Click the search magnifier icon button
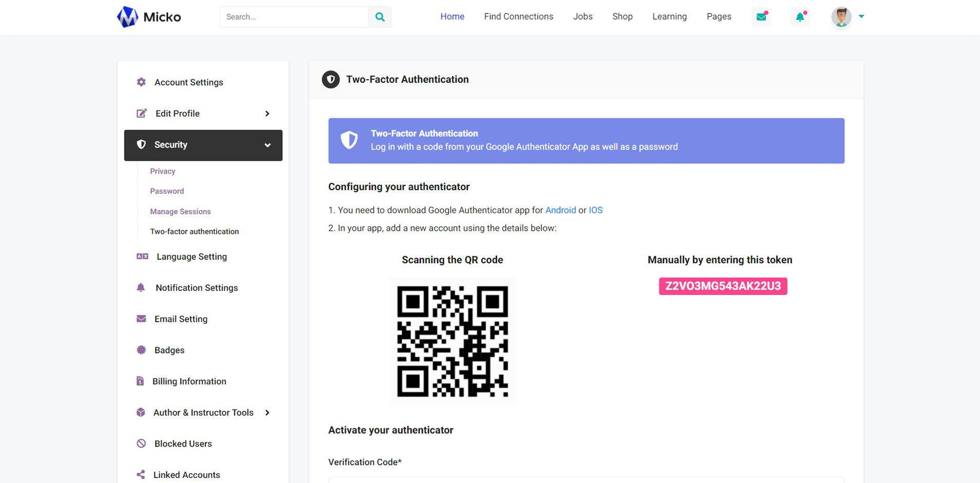980x483 pixels. point(380,17)
